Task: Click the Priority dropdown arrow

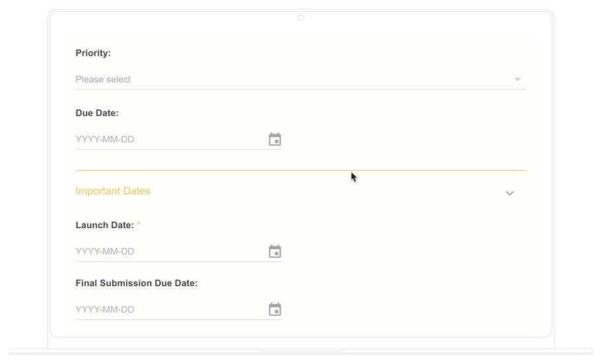Action: click(518, 79)
